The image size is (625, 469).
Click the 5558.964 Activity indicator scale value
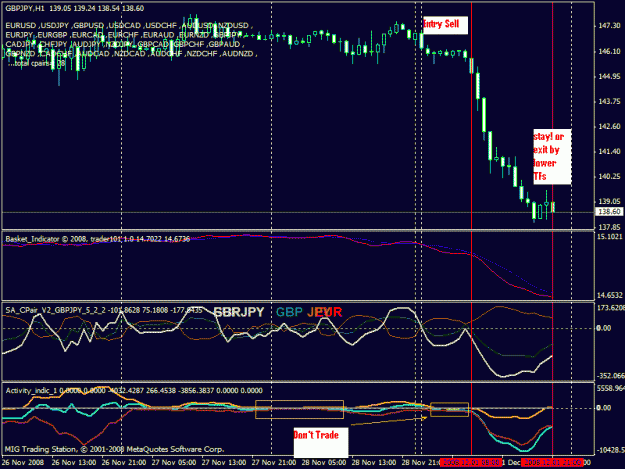(610, 388)
